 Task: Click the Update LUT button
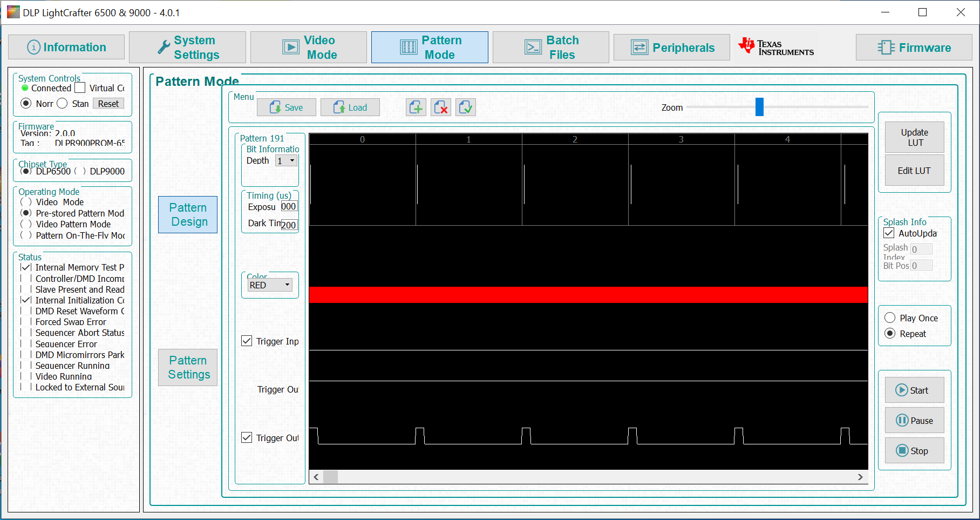(x=915, y=137)
